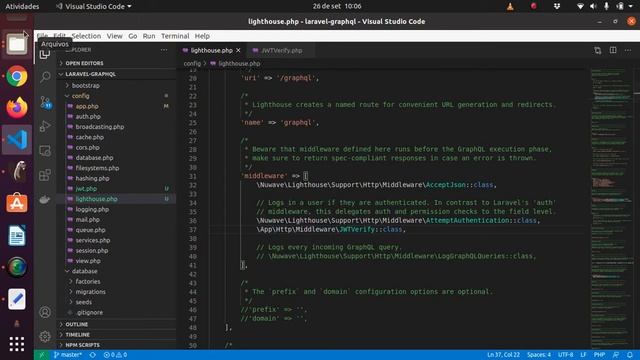This screenshot has height=360, width=640.
Task: Click the config breadcrumb segment
Action: tap(192, 64)
